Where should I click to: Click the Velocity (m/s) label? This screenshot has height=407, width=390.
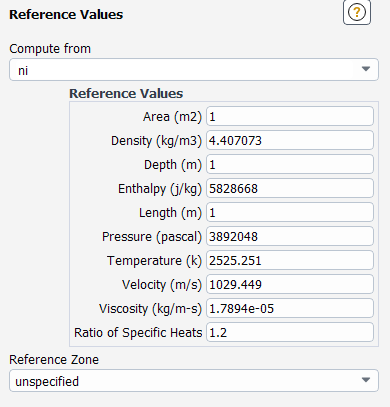[162, 285]
